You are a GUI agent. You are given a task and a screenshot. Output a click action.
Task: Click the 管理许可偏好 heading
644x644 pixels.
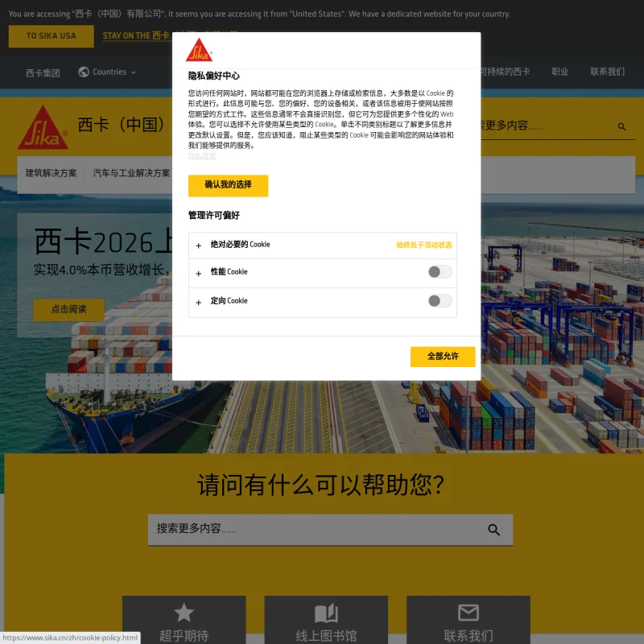point(214,216)
